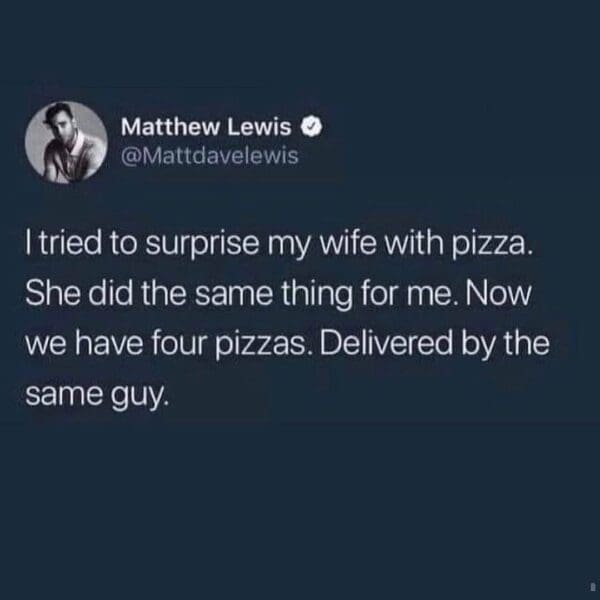Select the word "pizza." ending line one
Image resolution: width=600 pixels, height=600 pixels.
(492, 246)
